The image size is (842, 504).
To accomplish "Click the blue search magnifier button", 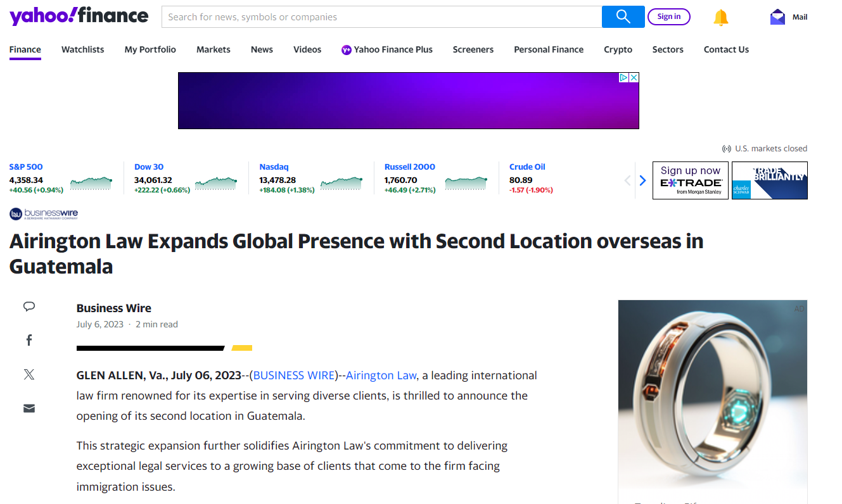I will pyautogui.click(x=623, y=16).
